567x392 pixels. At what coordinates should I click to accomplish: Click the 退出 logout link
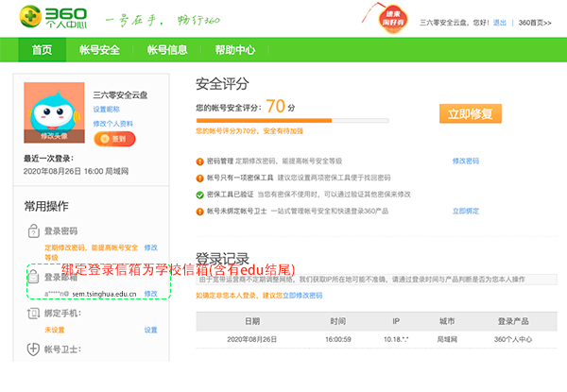[x=499, y=23]
